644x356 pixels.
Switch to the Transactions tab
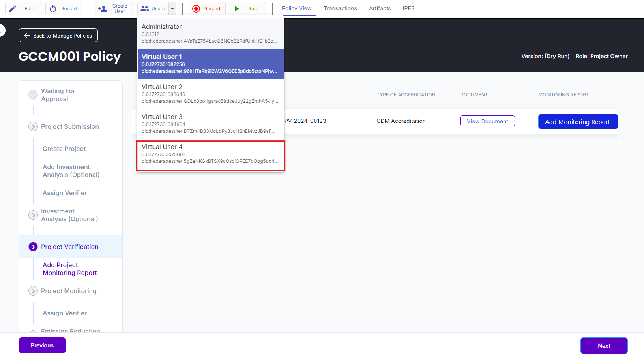(x=340, y=8)
